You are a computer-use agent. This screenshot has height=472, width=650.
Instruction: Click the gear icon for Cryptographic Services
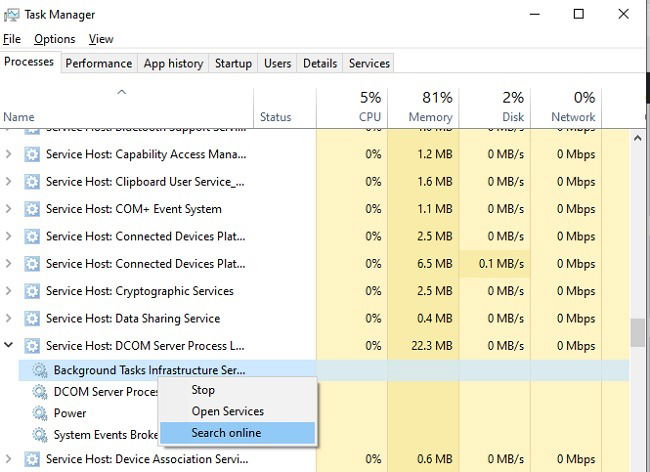(x=32, y=291)
